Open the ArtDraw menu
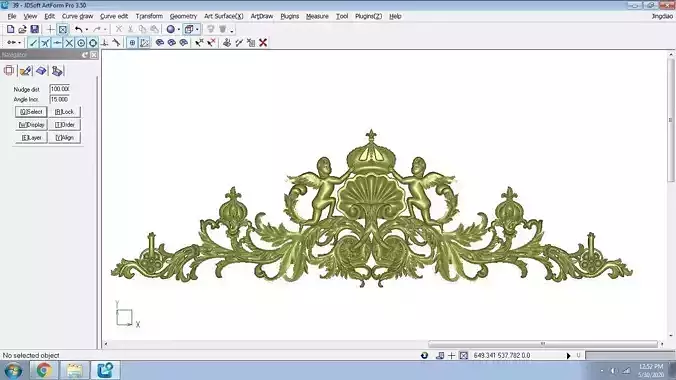 (262, 16)
